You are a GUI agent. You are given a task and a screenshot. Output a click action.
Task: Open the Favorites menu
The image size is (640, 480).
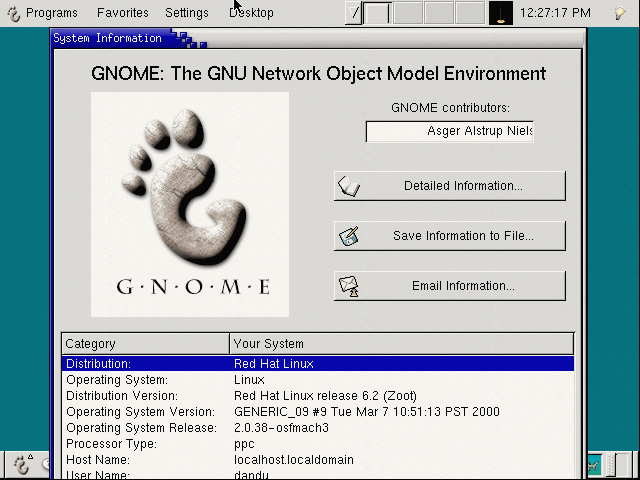pyautogui.click(x=122, y=13)
